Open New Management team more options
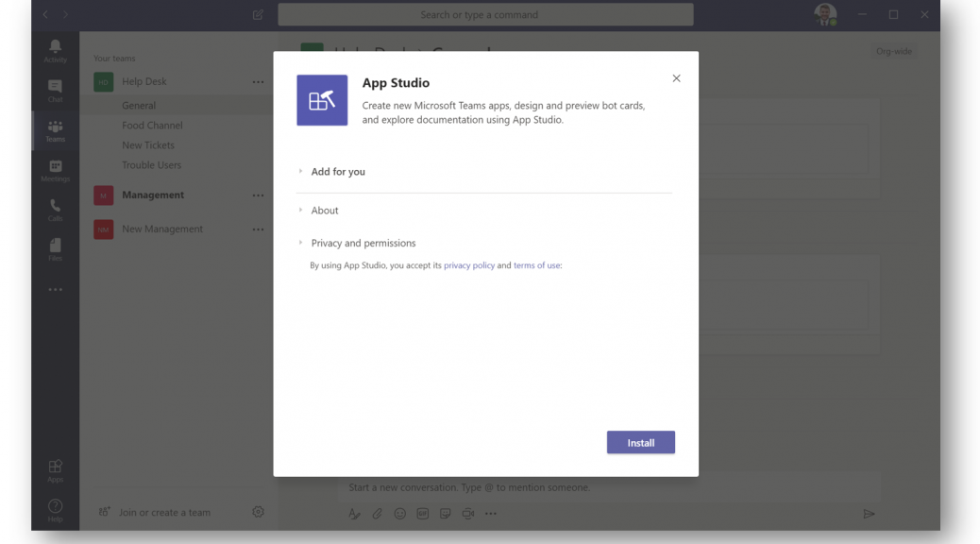The height and width of the screenshot is (544, 980). [x=258, y=229]
